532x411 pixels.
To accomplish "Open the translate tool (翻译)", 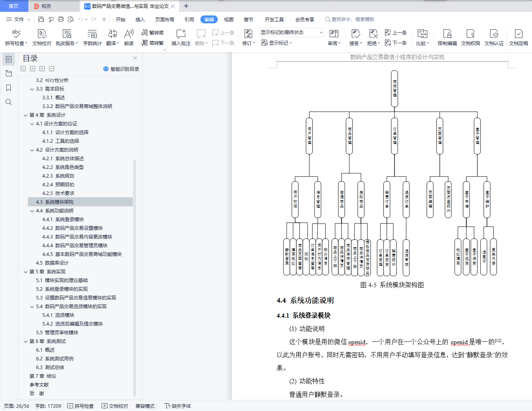I will click(x=113, y=38).
